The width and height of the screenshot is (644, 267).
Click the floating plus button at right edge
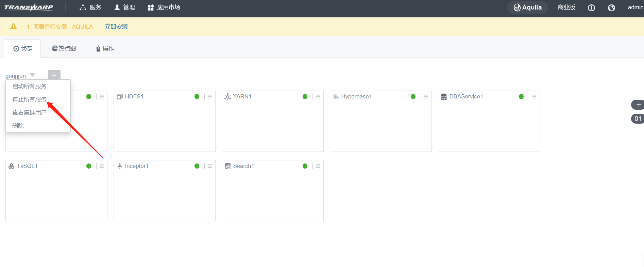(638, 105)
